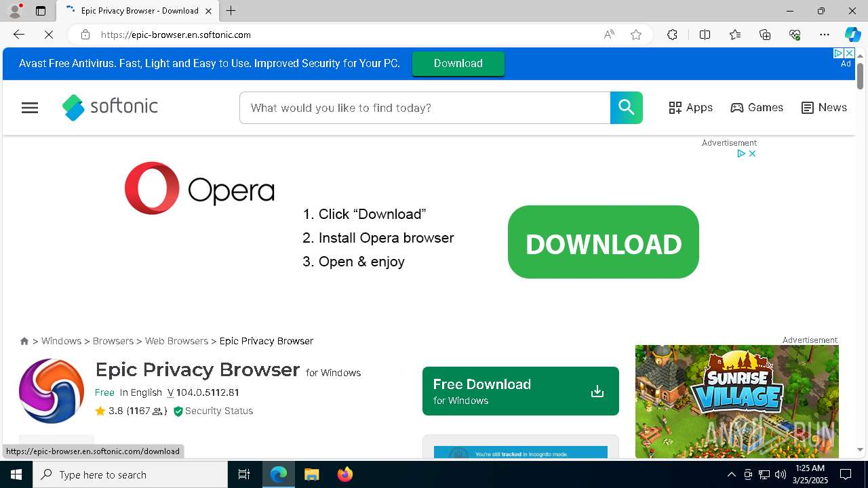Open browser Extensions icon

(x=672, y=35)
